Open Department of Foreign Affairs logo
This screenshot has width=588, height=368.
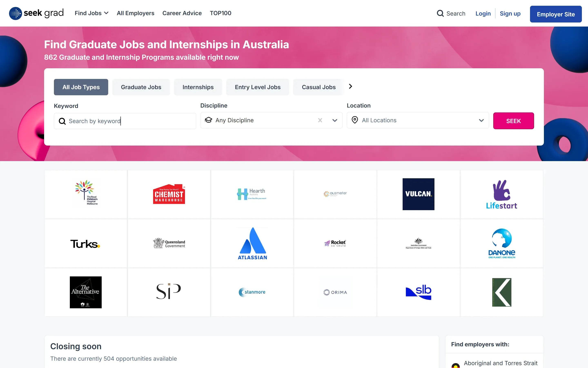tap(418, 243)
